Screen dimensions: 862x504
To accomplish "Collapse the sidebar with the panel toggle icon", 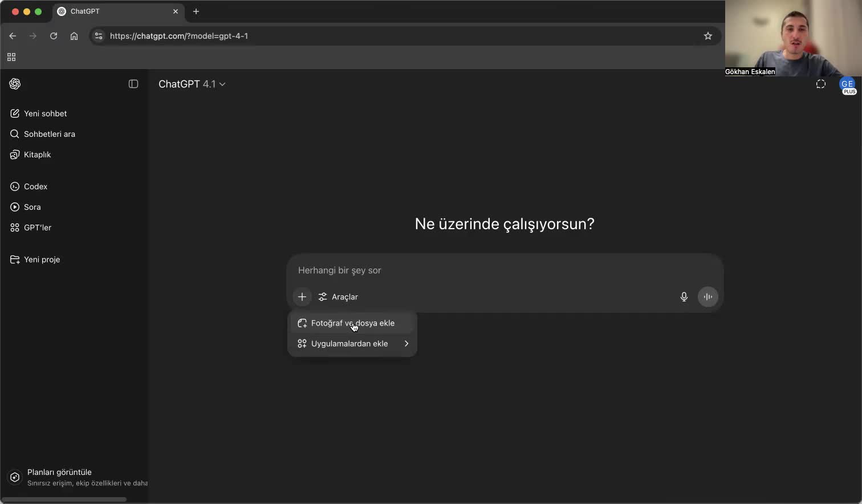I will click(133, 84).
